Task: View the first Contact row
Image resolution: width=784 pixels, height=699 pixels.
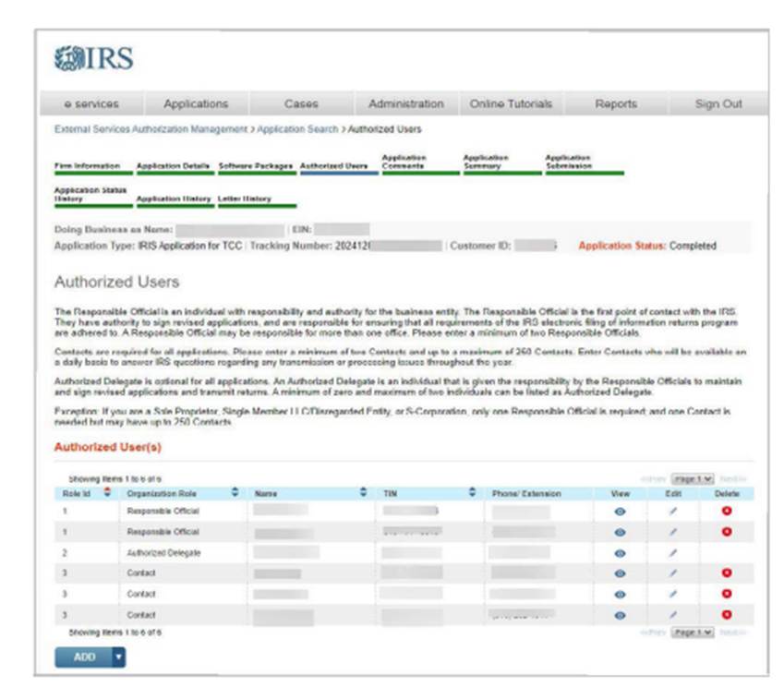Action: pyautogui.click(x=620, y=573)
